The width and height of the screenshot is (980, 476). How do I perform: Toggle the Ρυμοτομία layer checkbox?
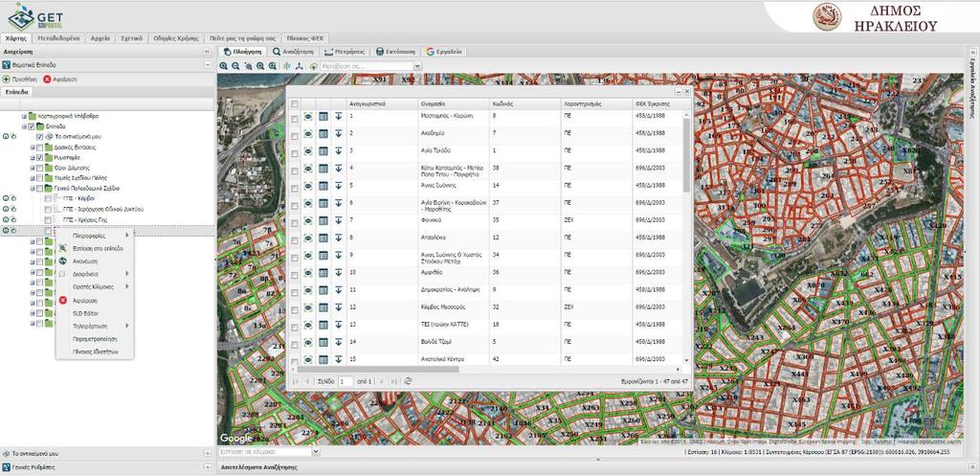39,158
